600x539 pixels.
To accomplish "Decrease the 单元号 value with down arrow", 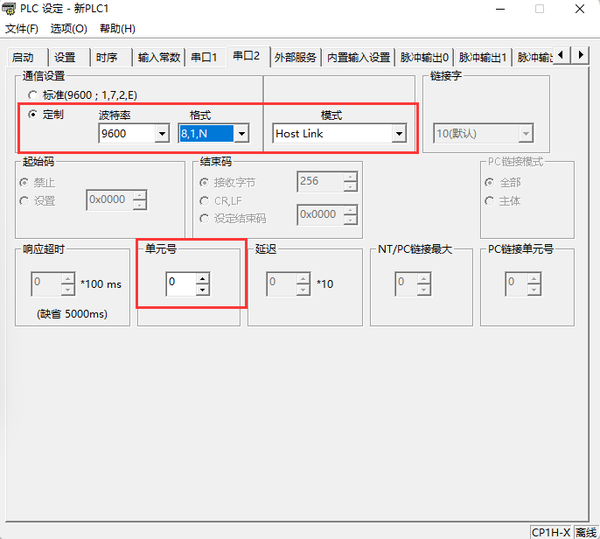I will point(202,290).
